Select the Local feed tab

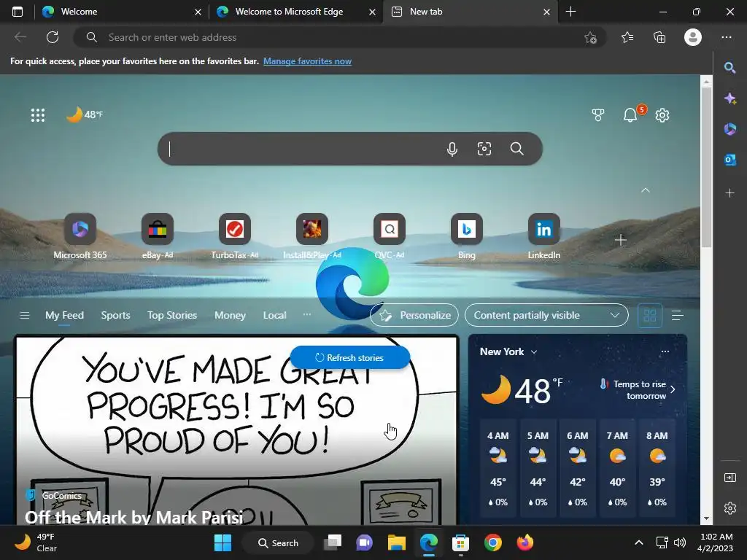click(274, 315)
